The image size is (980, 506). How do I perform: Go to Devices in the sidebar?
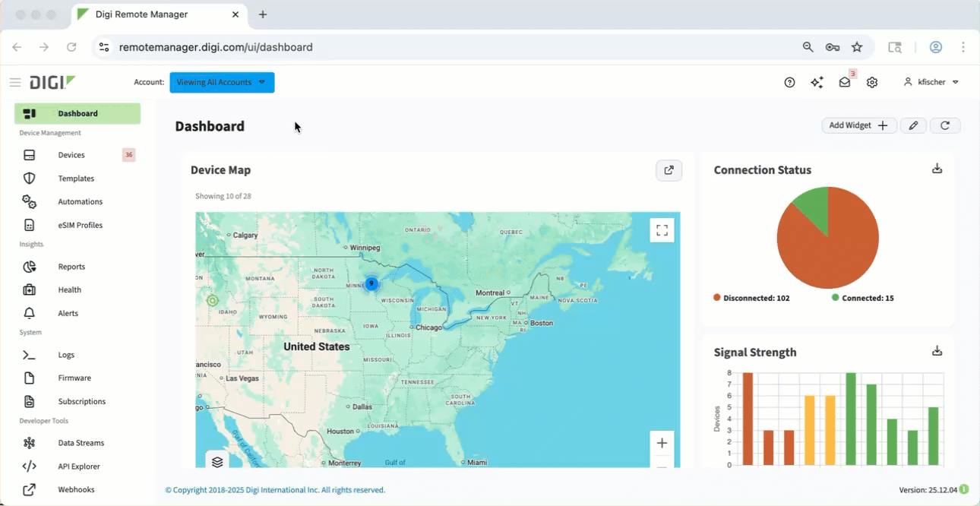coord(71,155)
